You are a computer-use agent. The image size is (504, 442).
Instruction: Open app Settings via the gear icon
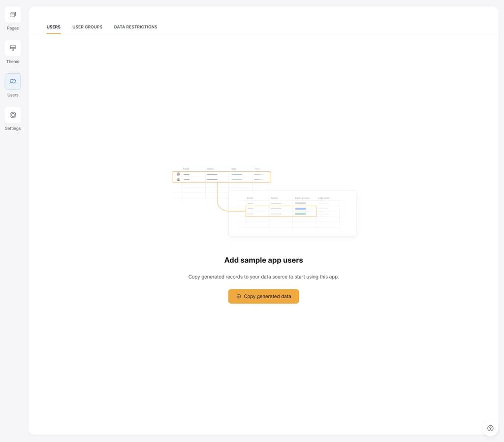(12, 115)
